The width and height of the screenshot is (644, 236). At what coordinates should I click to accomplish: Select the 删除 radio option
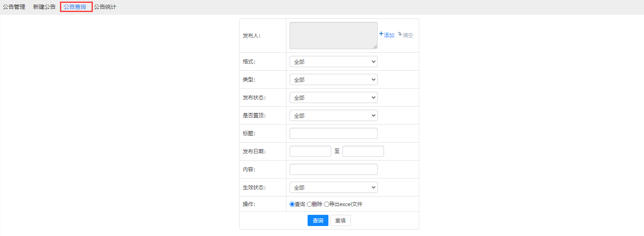309,204
